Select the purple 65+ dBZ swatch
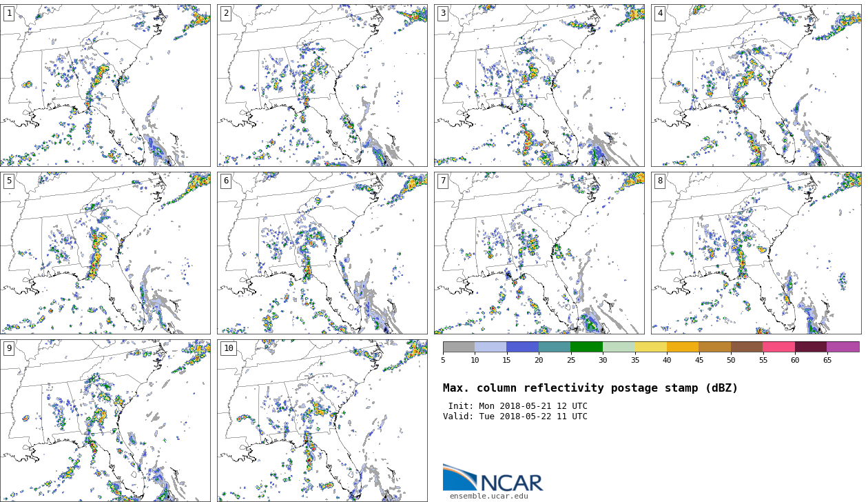Screen dimensions: 868x502 tap(843, 347)
